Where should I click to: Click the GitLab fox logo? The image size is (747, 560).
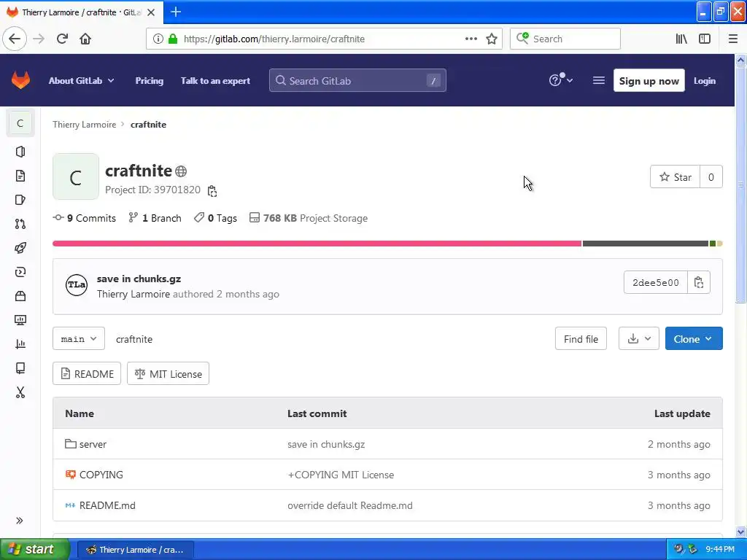[20, 80]
